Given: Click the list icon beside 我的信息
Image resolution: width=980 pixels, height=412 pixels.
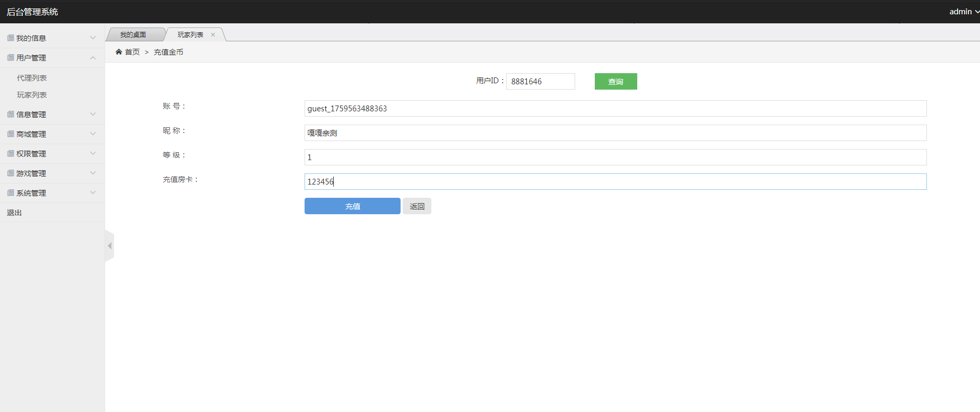Looking at the screenshot, I should (x=11, y=38).
